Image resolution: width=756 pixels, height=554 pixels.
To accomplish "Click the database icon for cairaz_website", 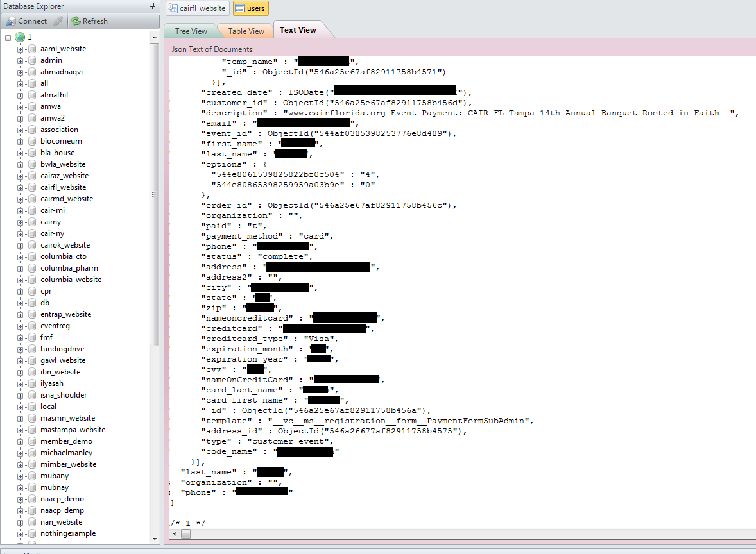I will click(32, 176).
